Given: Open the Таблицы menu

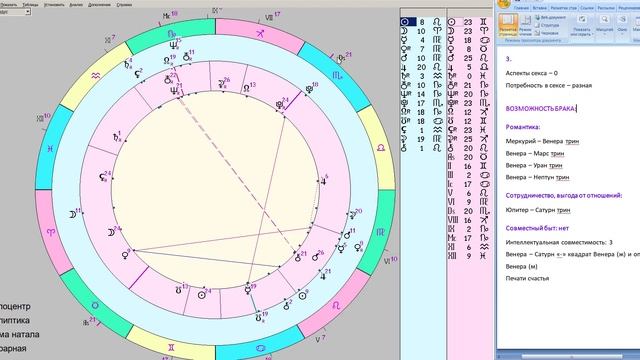Looking at the screenshot, I should pyautogui.click(x=30, y=4).
